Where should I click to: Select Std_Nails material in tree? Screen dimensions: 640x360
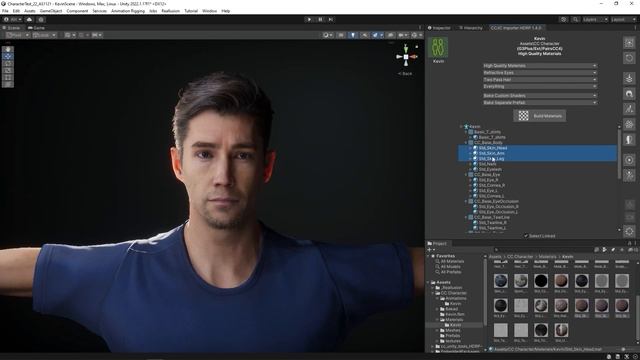[x=487, y=164]
